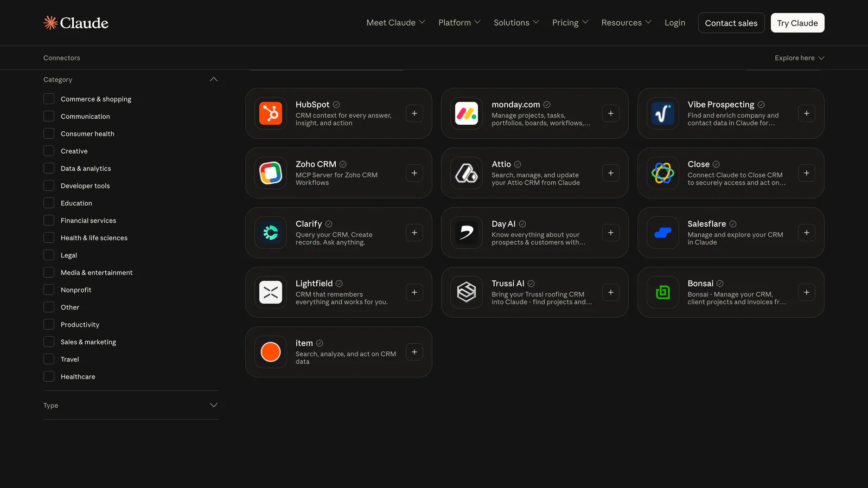Viewport: 868px width, 488px height.
Task: Add the Day AI connector with plus
Action: click(x=611, y=233)
